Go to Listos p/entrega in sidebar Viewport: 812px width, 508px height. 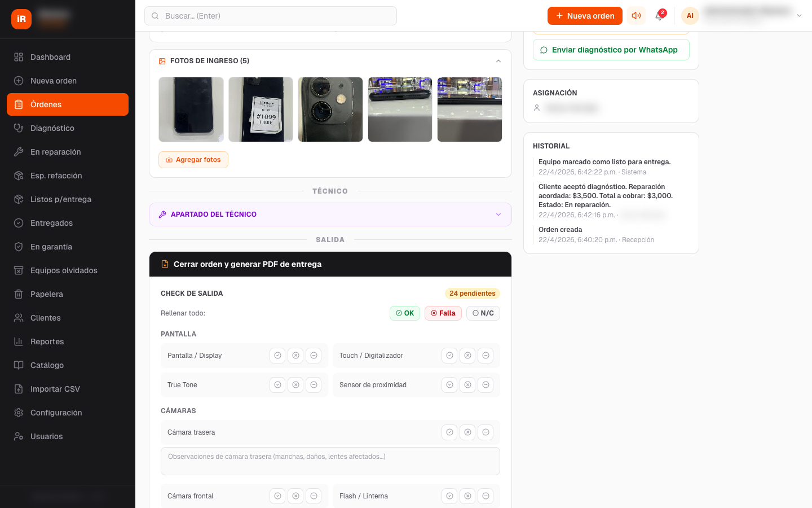[x=60, y=199]
